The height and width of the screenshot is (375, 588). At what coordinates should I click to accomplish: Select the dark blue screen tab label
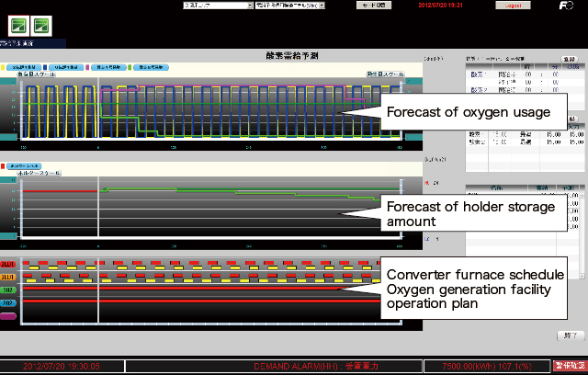33,43
